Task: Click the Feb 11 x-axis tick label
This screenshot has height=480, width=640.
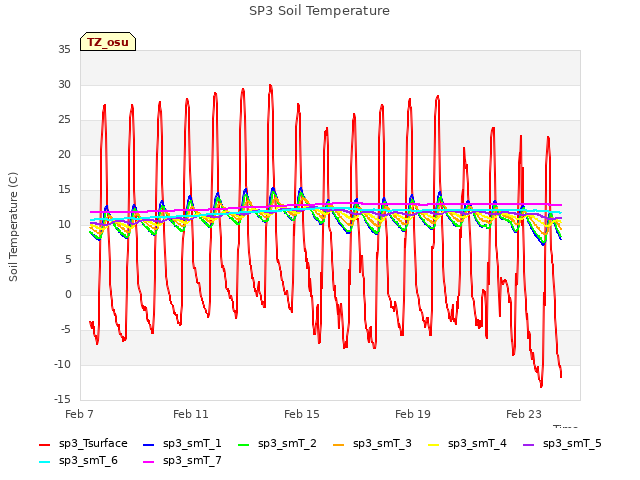Action: pos(191,414)
